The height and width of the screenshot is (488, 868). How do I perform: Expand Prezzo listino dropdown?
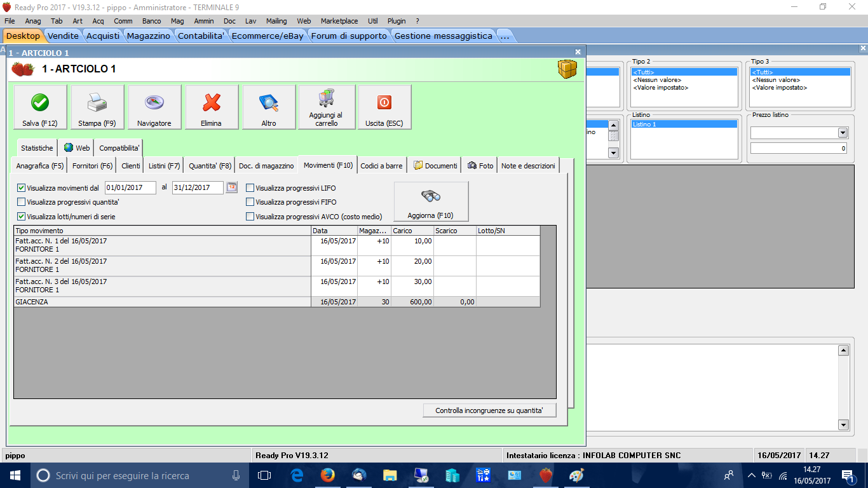pos(843,133)
